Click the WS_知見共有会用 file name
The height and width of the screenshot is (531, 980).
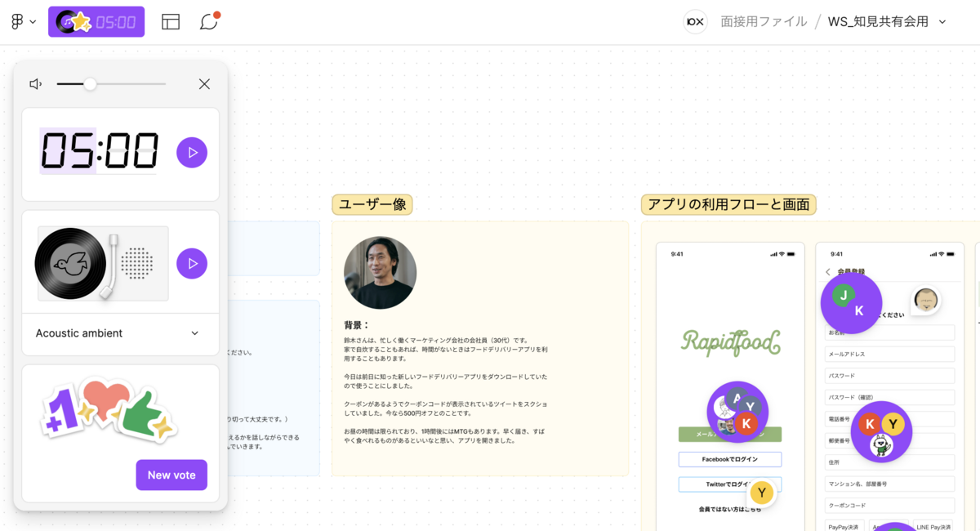878,22
